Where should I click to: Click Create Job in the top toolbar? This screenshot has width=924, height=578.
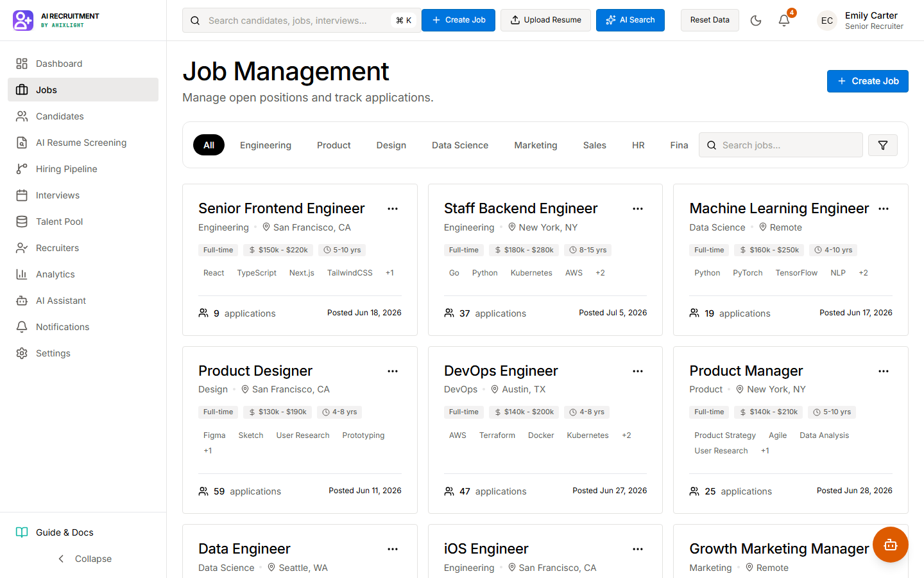click(458, 20)
